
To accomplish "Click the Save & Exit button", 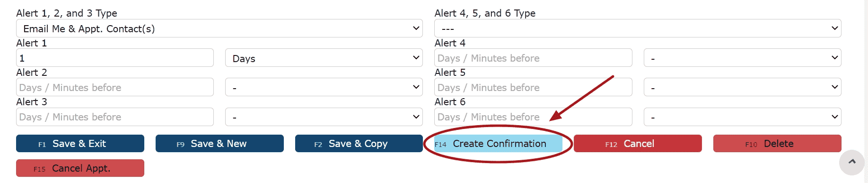I will pyautogui.click(x=80, y=144).
